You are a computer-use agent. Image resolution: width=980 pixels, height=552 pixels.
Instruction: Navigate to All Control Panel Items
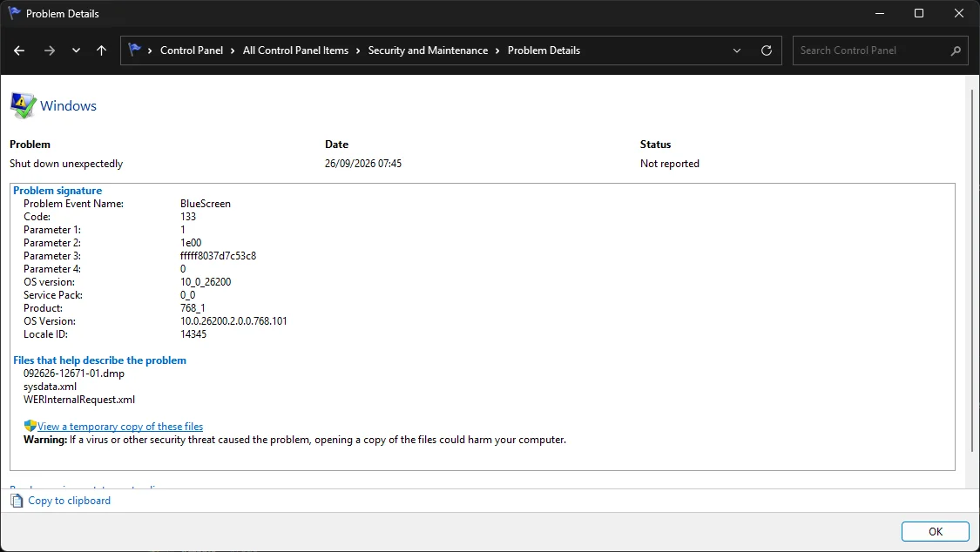coord(295,50)
